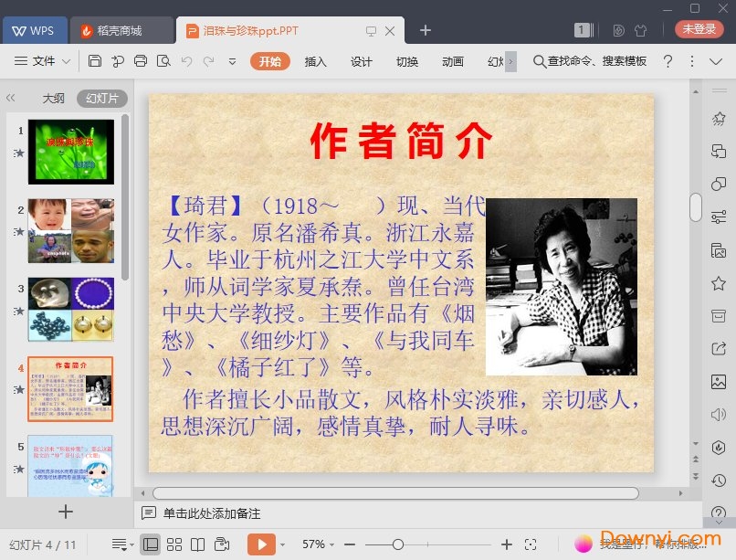Screen dimensions: 736x560
Task: Click the 未登录 login button
Action: tap(699, 29)
